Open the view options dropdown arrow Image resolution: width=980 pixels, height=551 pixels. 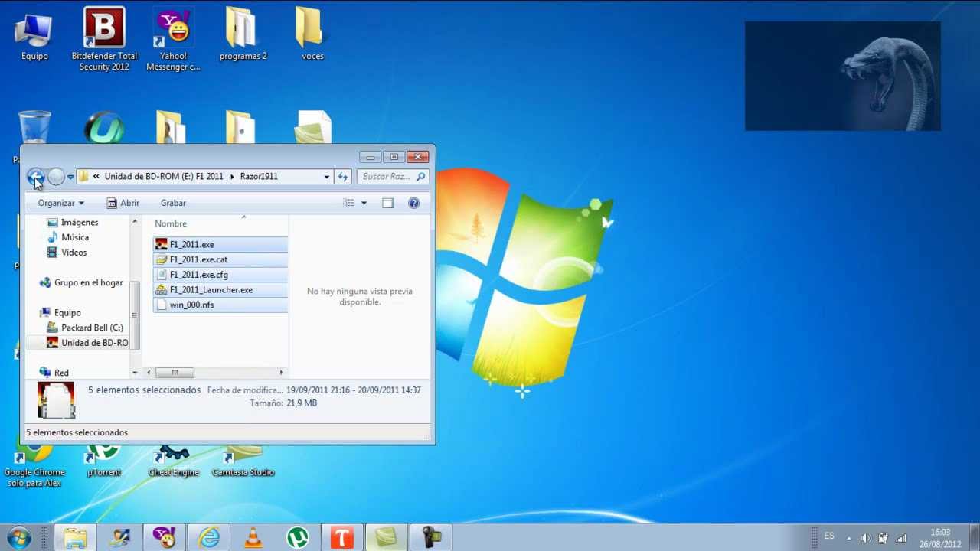click(364, 203)
